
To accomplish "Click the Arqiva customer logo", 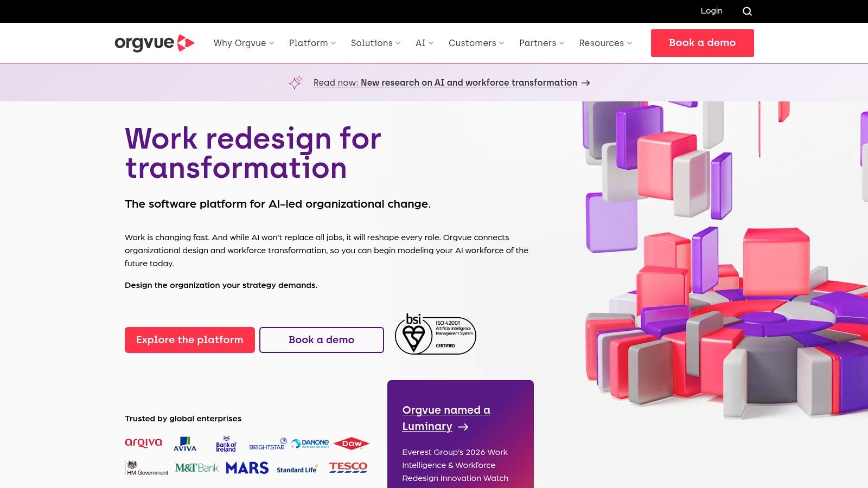I will point(143,443).
